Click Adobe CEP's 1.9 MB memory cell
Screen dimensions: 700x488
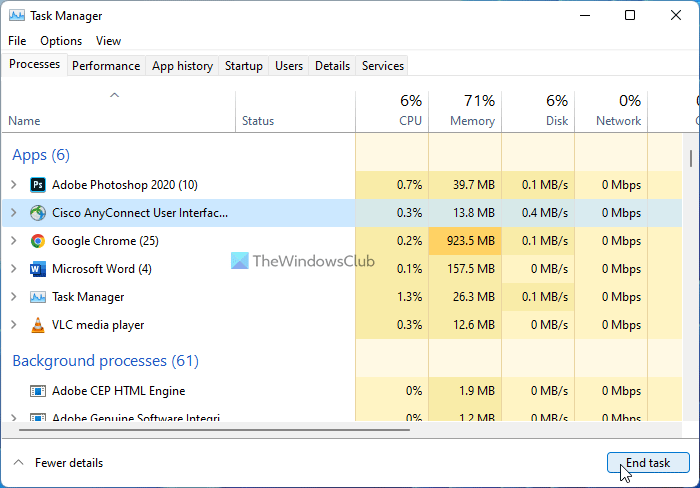(x=465, y=391)
